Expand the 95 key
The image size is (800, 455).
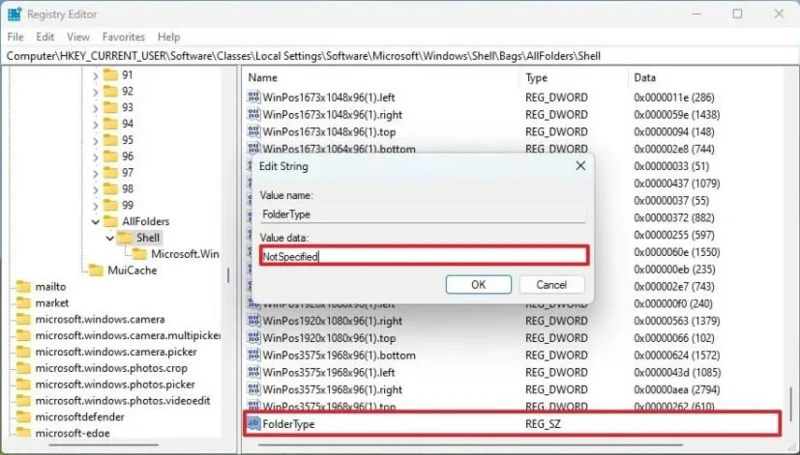pos(95,141)
